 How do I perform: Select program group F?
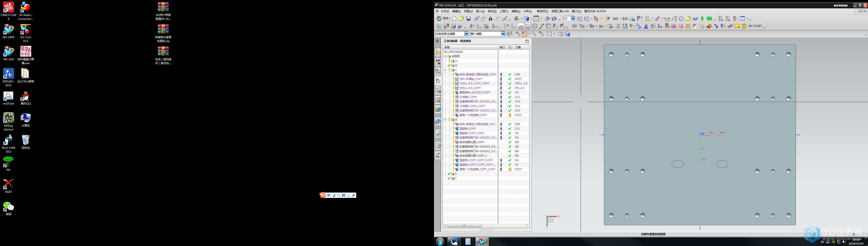[456, 178]
